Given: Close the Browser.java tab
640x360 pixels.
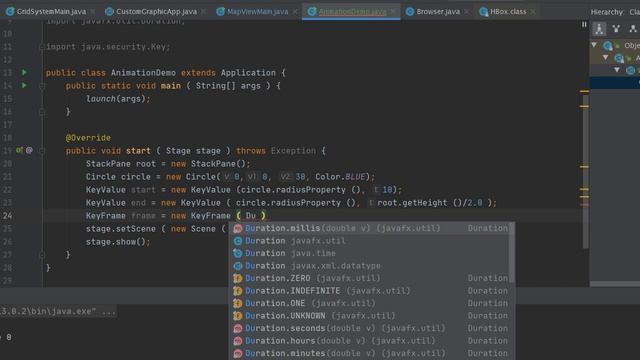Looking at the screenshot, I should (467, 12).
